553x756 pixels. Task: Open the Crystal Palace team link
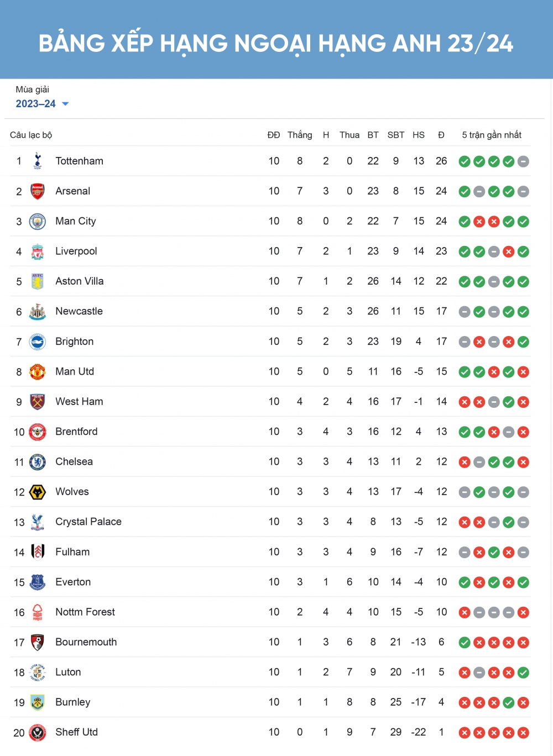pyautogui.click(x=88, y=522)
